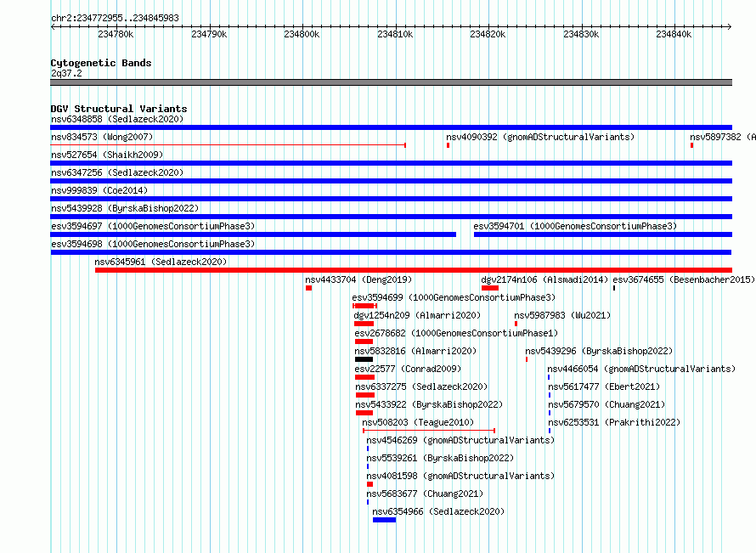Click the nsv6348858 (Sedlazeck2020) variant label
The height and width of the screenshot is (553, 756).
click(x=117, y=119)
